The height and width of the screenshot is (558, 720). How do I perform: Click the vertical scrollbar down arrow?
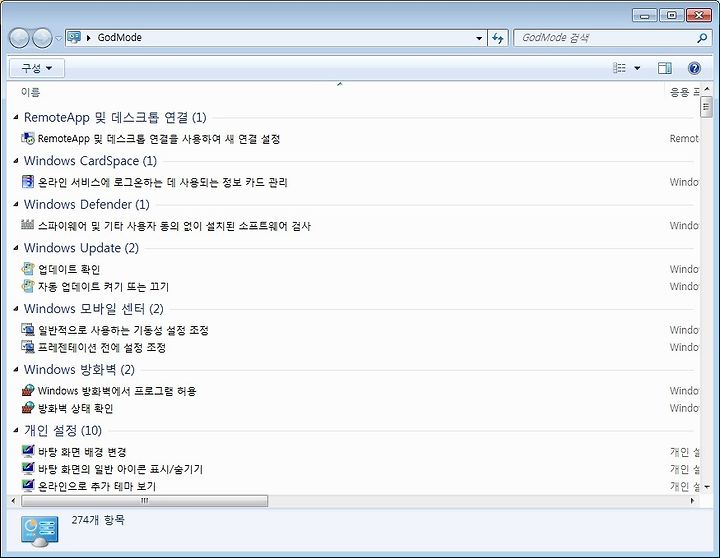click(707, 486)
